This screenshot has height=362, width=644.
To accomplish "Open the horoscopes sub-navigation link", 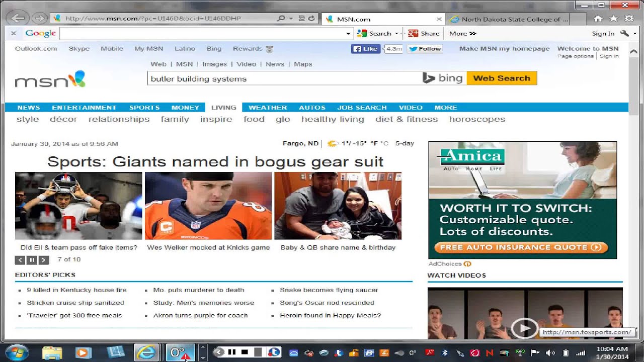I will point(477,119).
